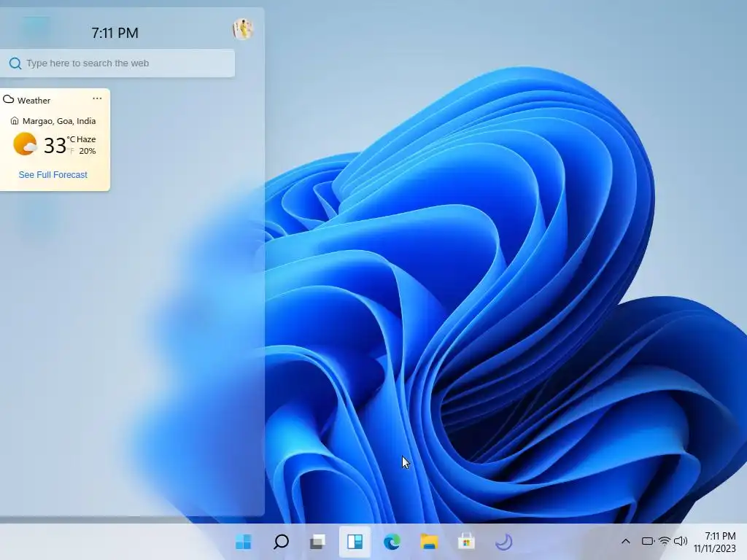Click the crescent moon taskbar icon
The width and height of the screenshot is (747, 560).
(x=503, y=542)
